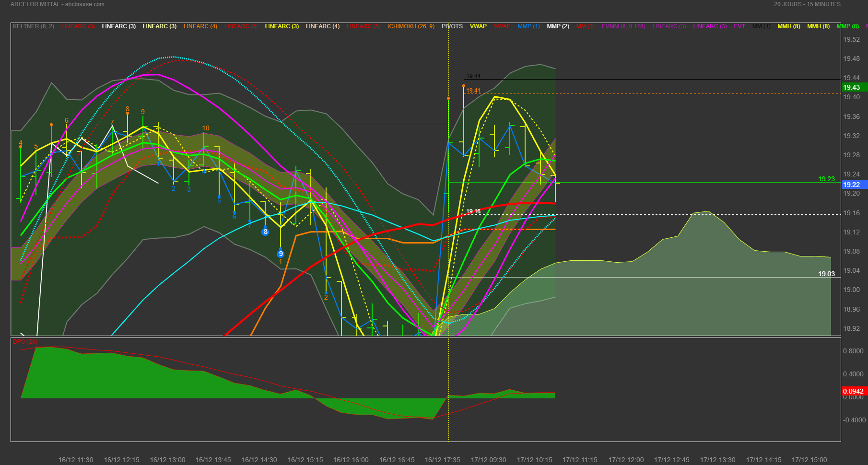Select the yellow VWAP legend item
Screen dimensions: 868x465
[478, 26]
